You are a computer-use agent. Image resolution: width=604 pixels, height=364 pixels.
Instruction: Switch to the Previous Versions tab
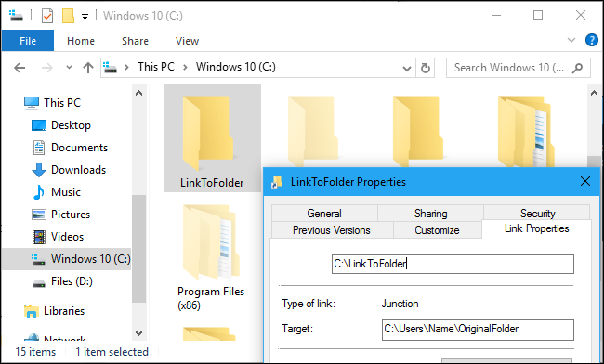(x=331, y=229)
